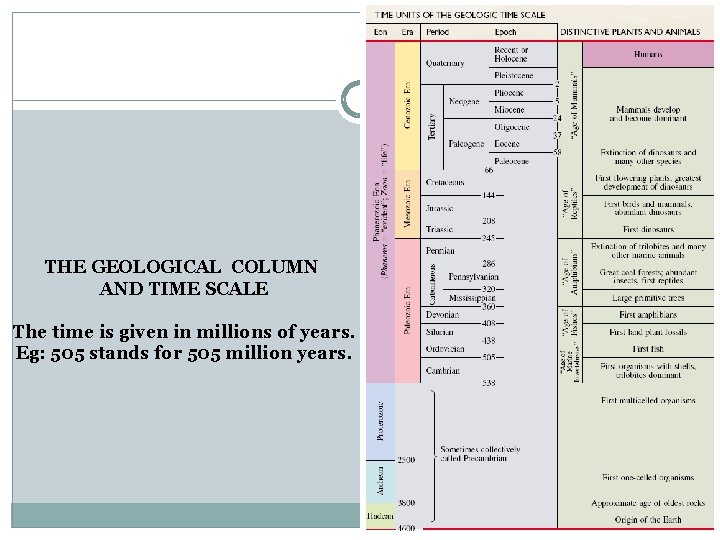Click the 'Neogene' sub-period label
This screenshot has height=540, width=720.
click(x=464, y=101)
